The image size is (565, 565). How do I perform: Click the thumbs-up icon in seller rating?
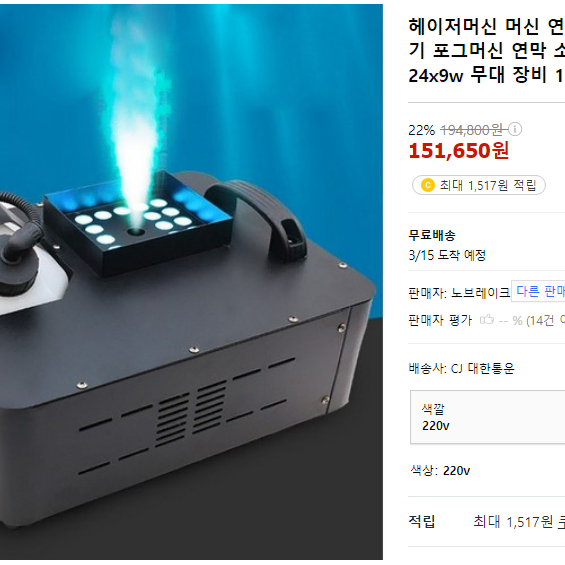[x=486, y=319]
